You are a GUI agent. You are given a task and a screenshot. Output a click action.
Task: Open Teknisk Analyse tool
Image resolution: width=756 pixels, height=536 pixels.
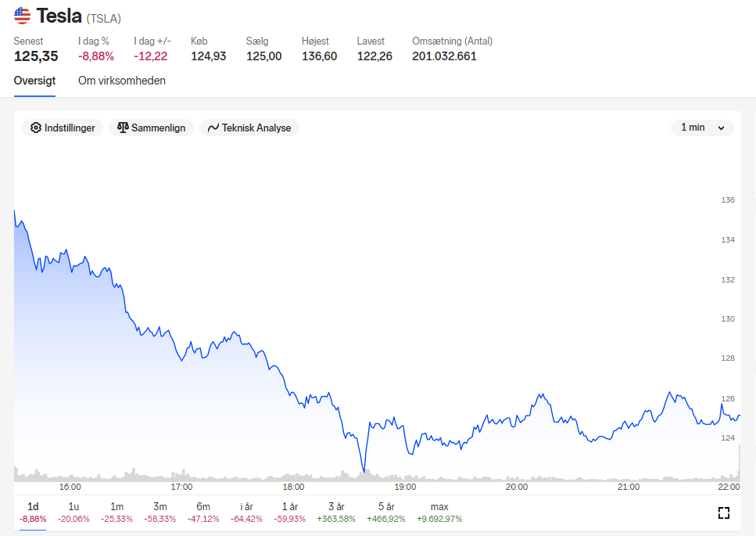click(x=249, y=128)
